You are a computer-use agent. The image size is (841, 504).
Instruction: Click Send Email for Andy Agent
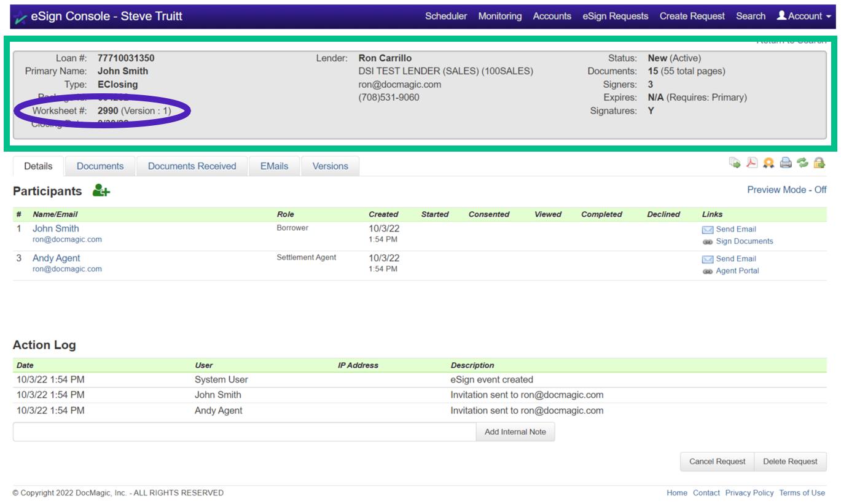736,258
